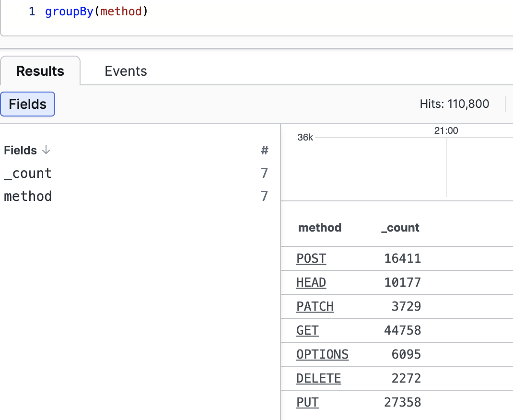This screenshot has height=420, width=513.
Task: Toggle the Fields sort direction arrow
Action: click(x=46, y=150)
